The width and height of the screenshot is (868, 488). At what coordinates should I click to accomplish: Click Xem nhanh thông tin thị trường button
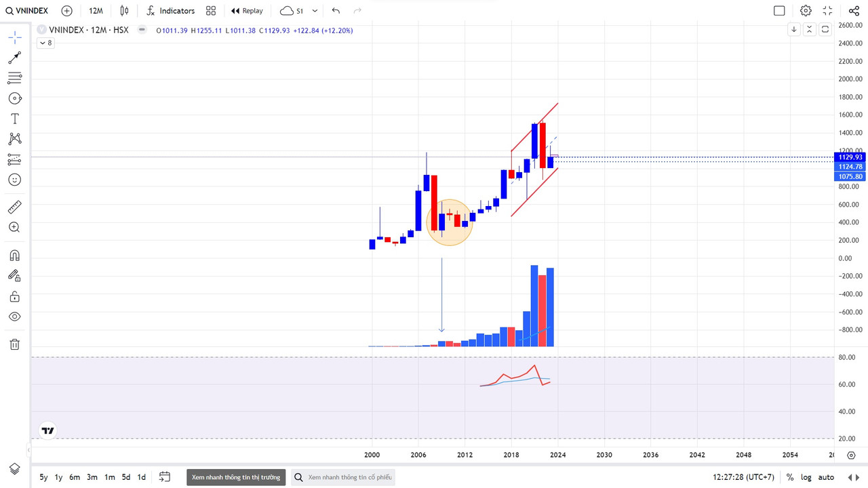tap(236, 477)
